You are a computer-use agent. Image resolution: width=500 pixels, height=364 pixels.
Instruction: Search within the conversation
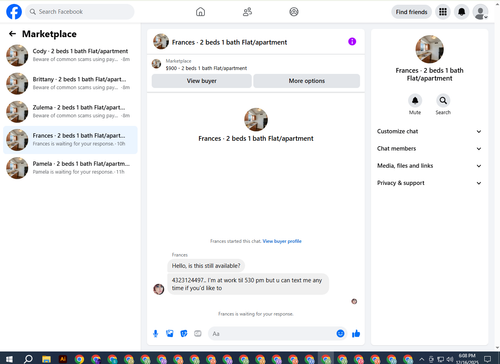443,100
